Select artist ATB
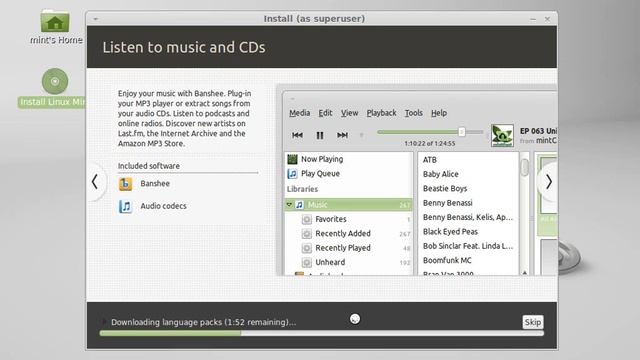The width and height of the screenshot is (640, 360). [x=430, y=160]
